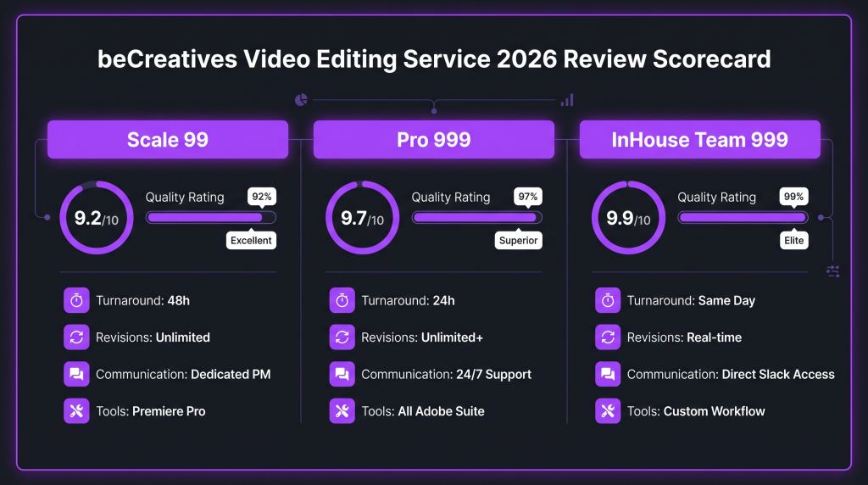
Task: Click the small sliders icon at right edge
Action: [833, 271]
